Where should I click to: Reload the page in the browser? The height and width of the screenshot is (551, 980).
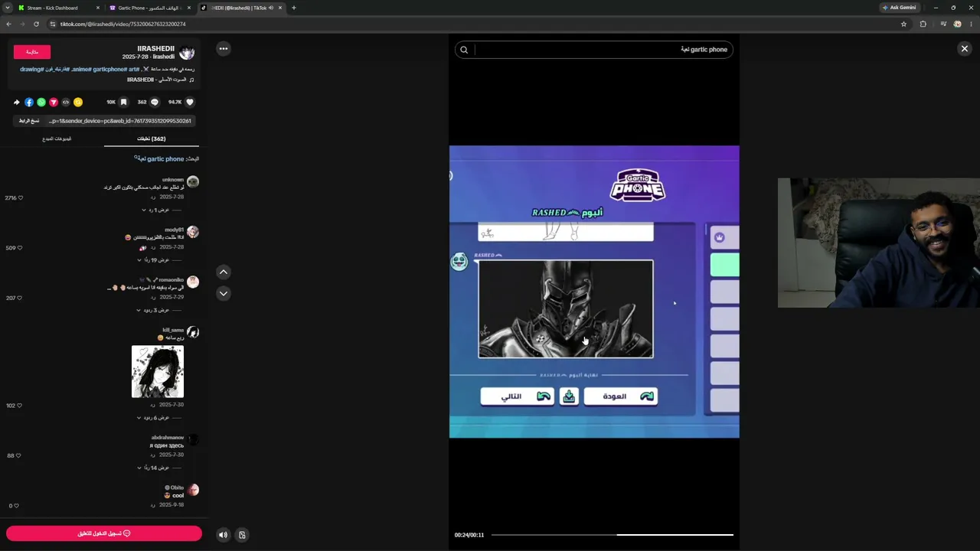[x=36, y=24]
